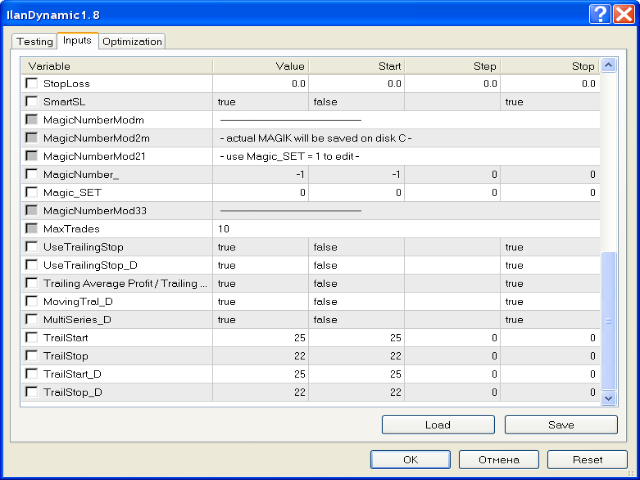Click Magic_SET value 0 cell

tap(260, 192)
